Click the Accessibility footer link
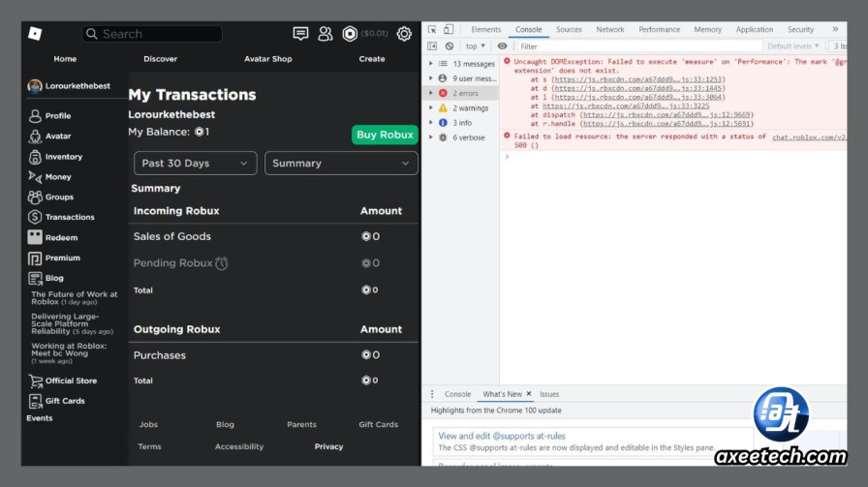The height and width of the screenshot is (487, 868). tap(239, 446)
